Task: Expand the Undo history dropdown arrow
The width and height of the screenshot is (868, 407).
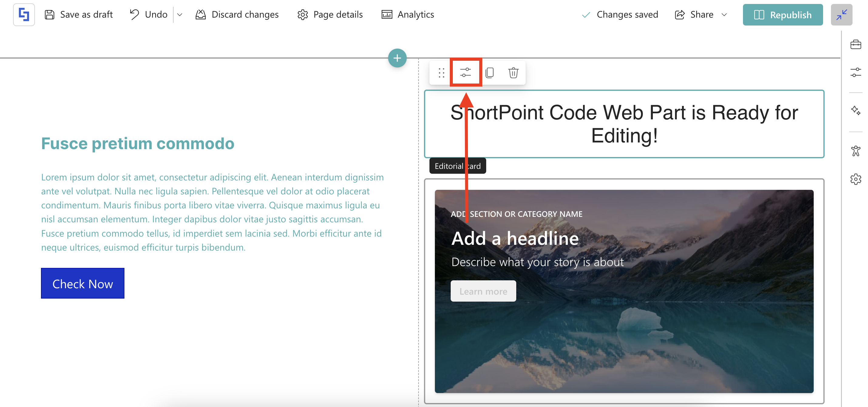Action: click(180, 15)
